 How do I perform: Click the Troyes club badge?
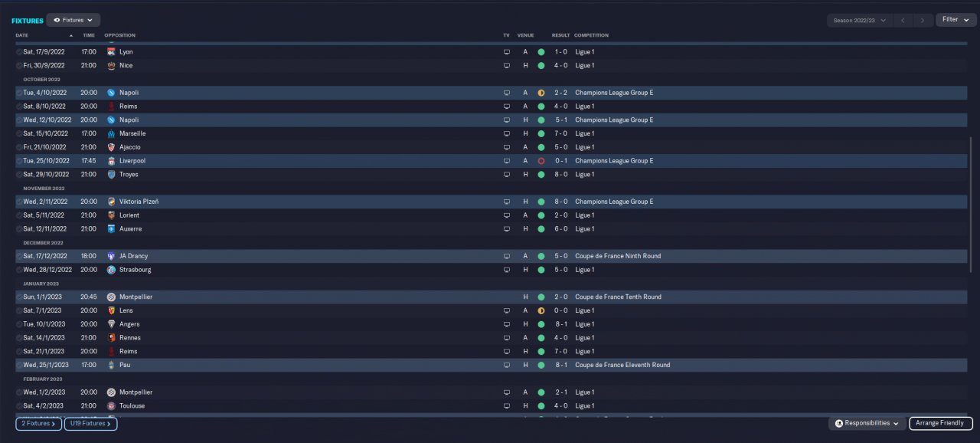pos(112,175)
